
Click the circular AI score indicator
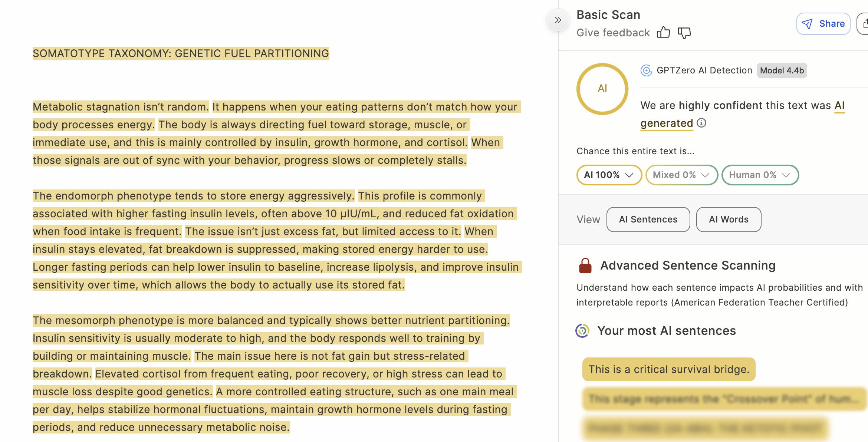click(x=602, y=89)
